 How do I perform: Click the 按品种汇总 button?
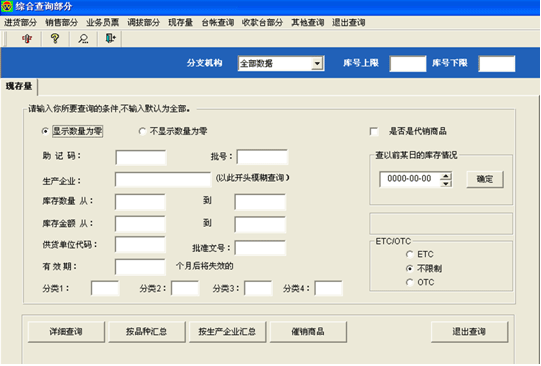click(x=147, y=332)
